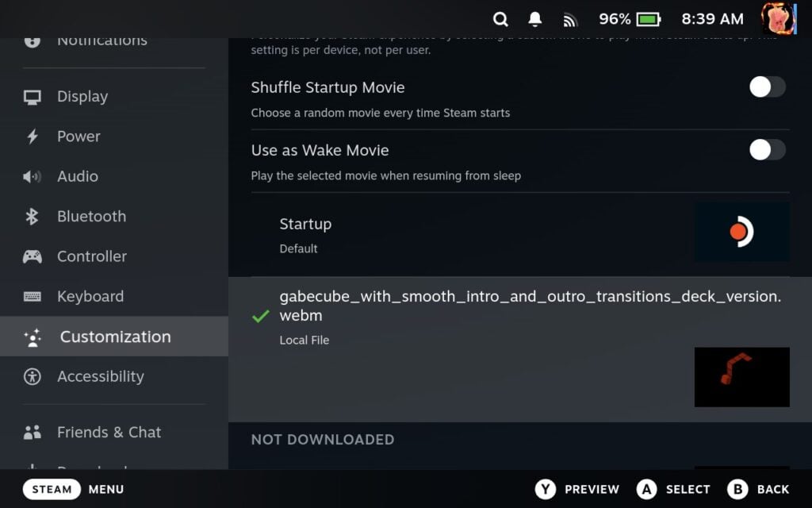Open search via the magnifying glass icon
This screenshot has height=508, width=812.
click(500, 17)
